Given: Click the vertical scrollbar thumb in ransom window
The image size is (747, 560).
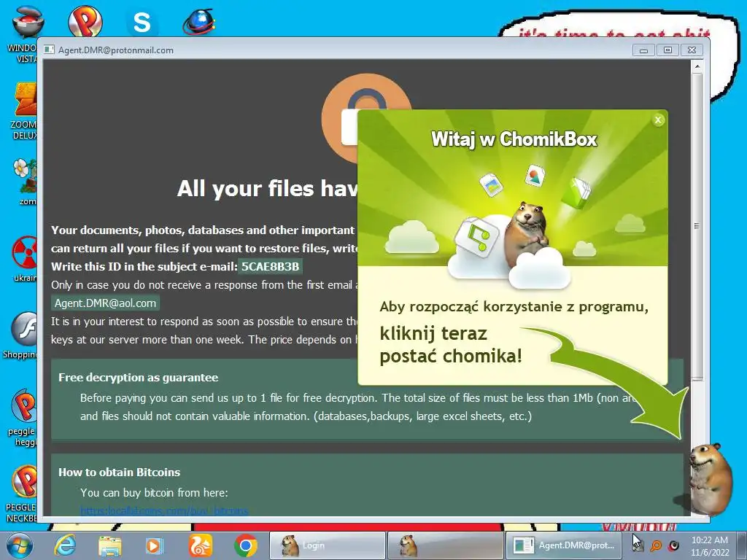Looking at the screenshot, I should point(697,225).
